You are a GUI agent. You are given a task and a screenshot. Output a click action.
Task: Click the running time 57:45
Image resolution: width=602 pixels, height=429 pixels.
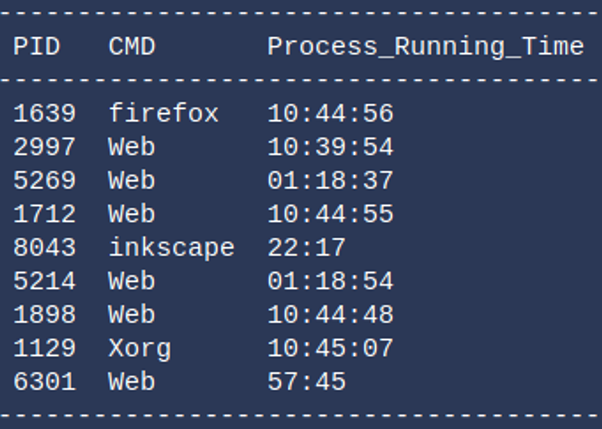coord(306,382)
